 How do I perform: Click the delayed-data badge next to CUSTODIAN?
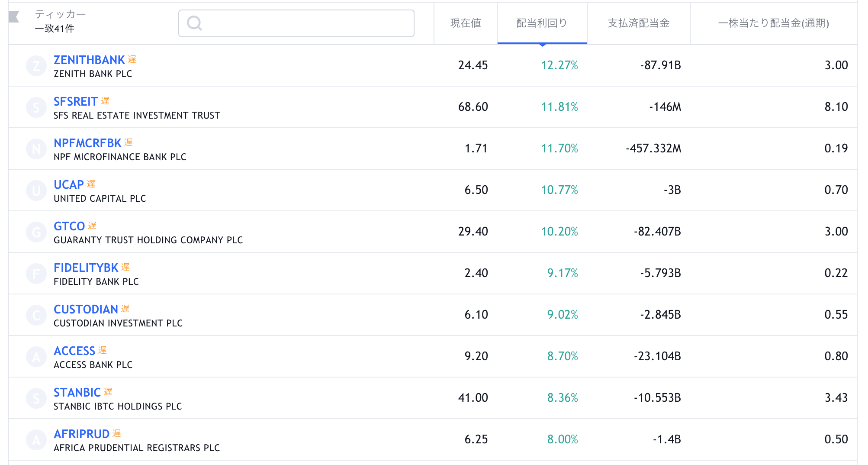125,309
